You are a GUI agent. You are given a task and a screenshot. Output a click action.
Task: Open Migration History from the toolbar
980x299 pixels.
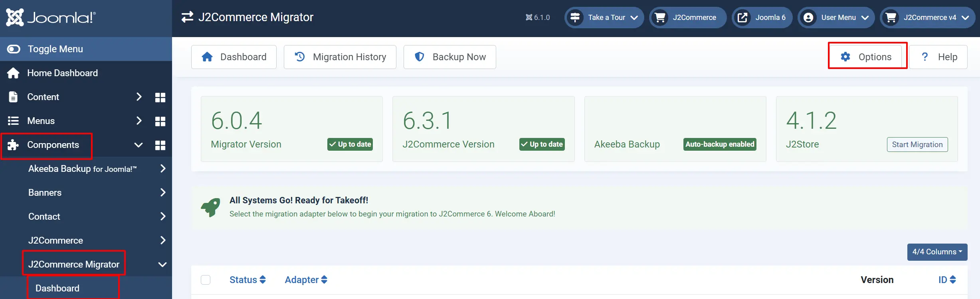[x=340, y=57]
